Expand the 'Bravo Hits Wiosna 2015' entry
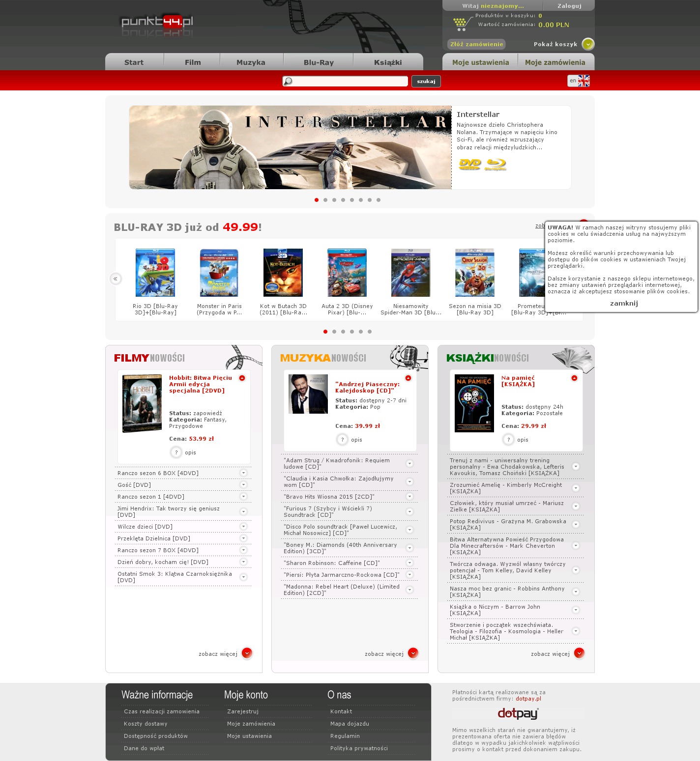The width and height of the screenshot is (700, 761). pos(409,497)
